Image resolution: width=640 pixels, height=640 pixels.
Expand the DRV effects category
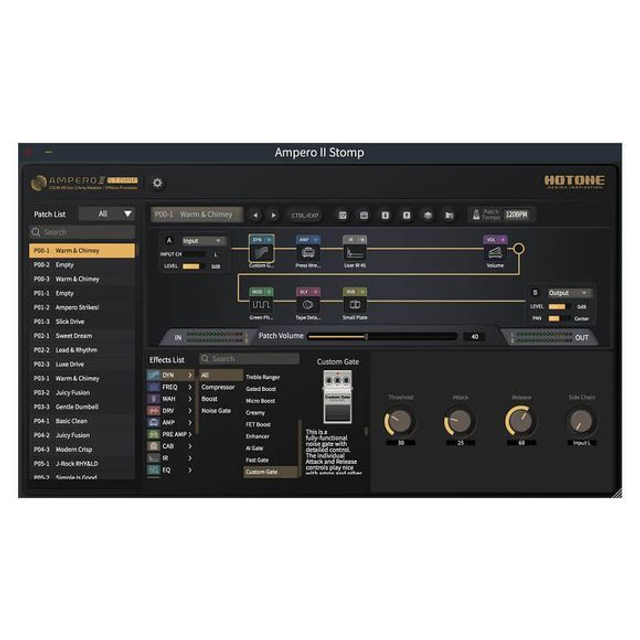[x=170, y=411]
